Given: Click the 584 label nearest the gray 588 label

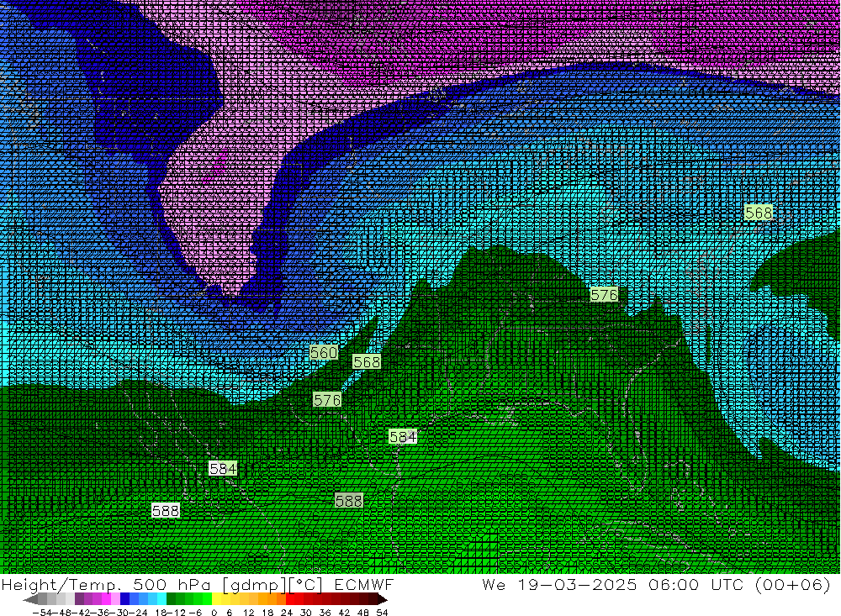Looking at the screenshot, I should click(403, 437).
